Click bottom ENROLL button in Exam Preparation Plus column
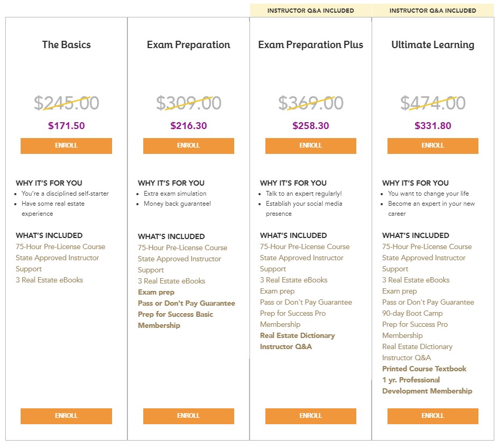The image size is (498, 448). pyautogui.click(x=311, y=416)
